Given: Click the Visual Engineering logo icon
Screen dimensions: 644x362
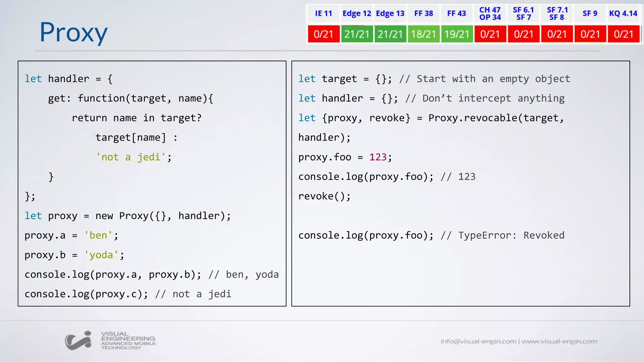Looking at the screenshot, I should [x=78, y=341].
